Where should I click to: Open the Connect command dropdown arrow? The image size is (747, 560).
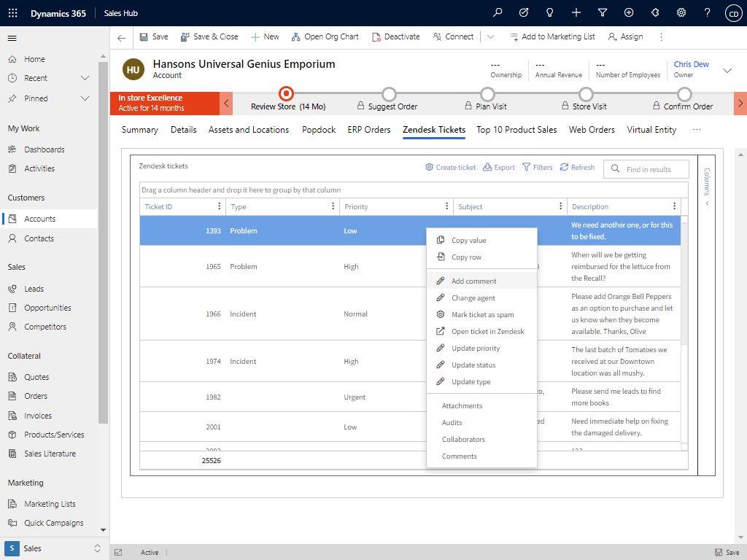pos(490,36)
